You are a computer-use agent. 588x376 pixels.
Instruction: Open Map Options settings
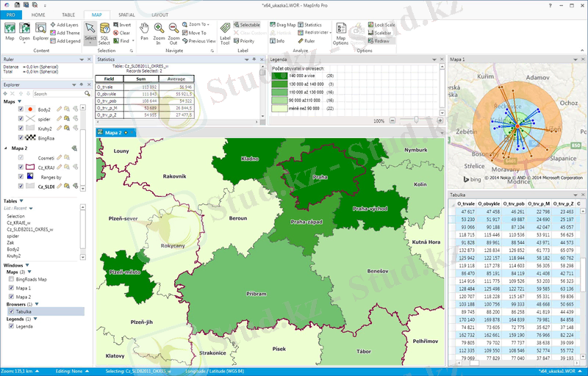click(x=340, y=33)
